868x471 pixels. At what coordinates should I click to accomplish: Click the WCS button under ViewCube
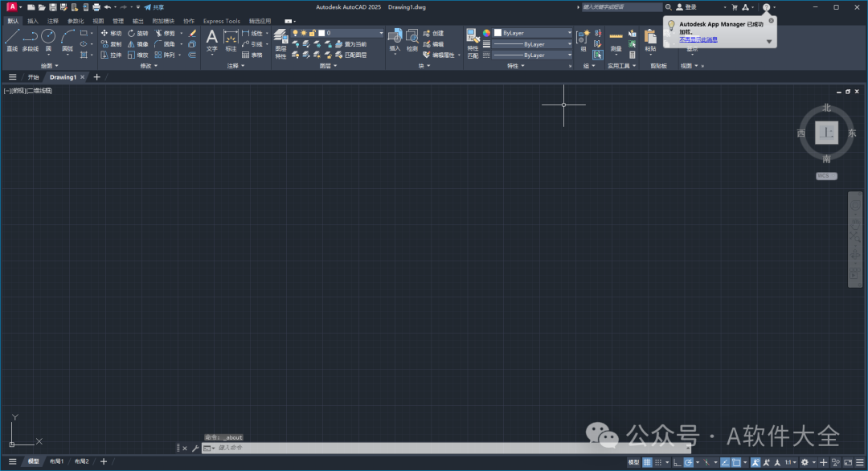point(826,176)
